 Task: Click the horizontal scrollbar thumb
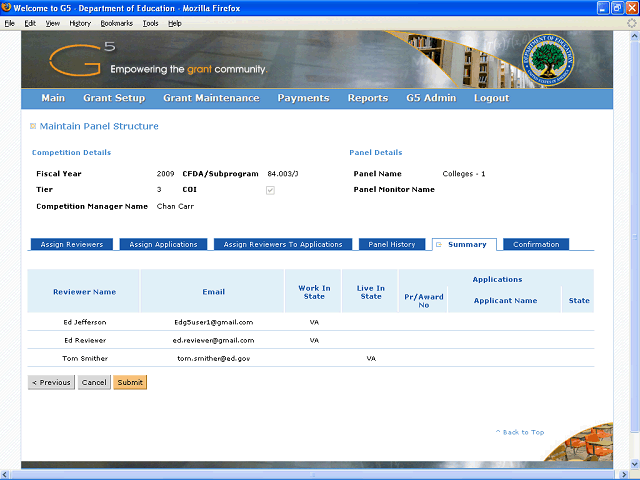313,475
